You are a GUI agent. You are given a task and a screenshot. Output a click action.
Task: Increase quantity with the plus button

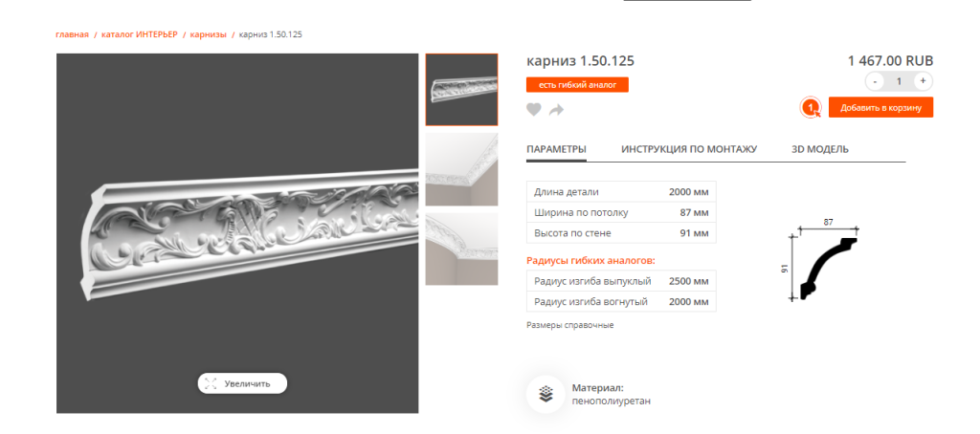[924, 81]
